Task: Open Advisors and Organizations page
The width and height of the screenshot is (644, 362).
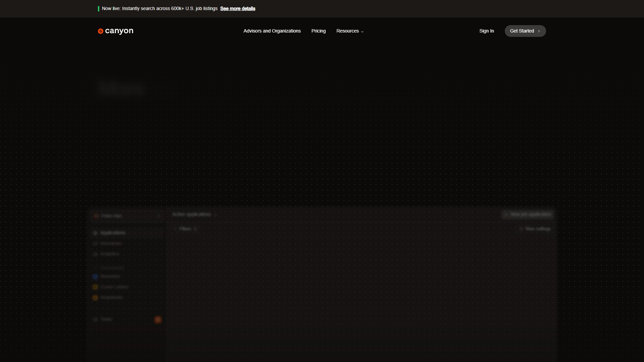Action: click(x=272, y=31)
